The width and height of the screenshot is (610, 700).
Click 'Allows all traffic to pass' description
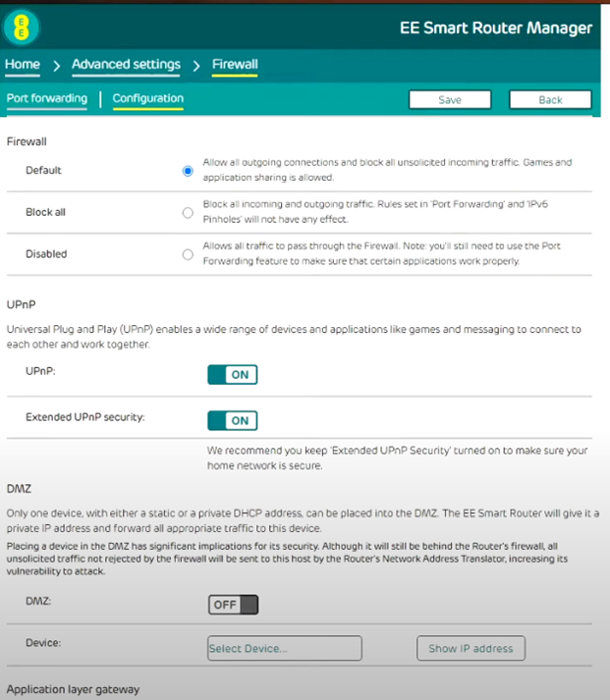click(381, 253)
